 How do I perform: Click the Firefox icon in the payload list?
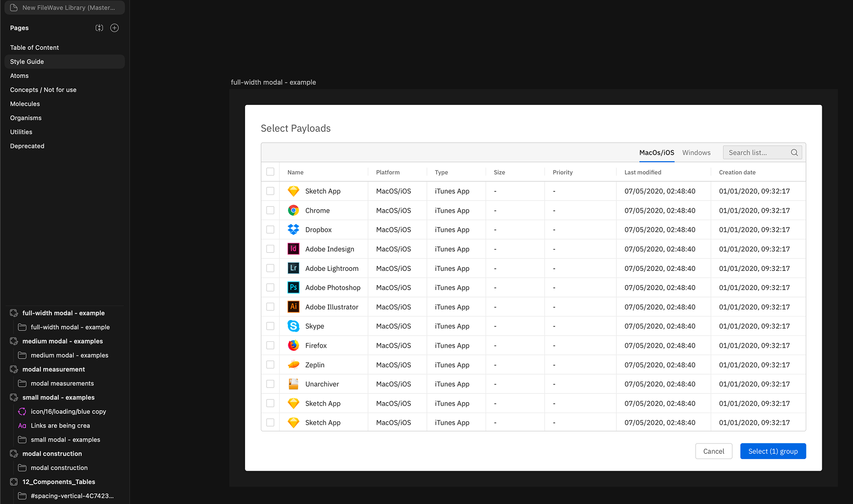pos(293,345)
